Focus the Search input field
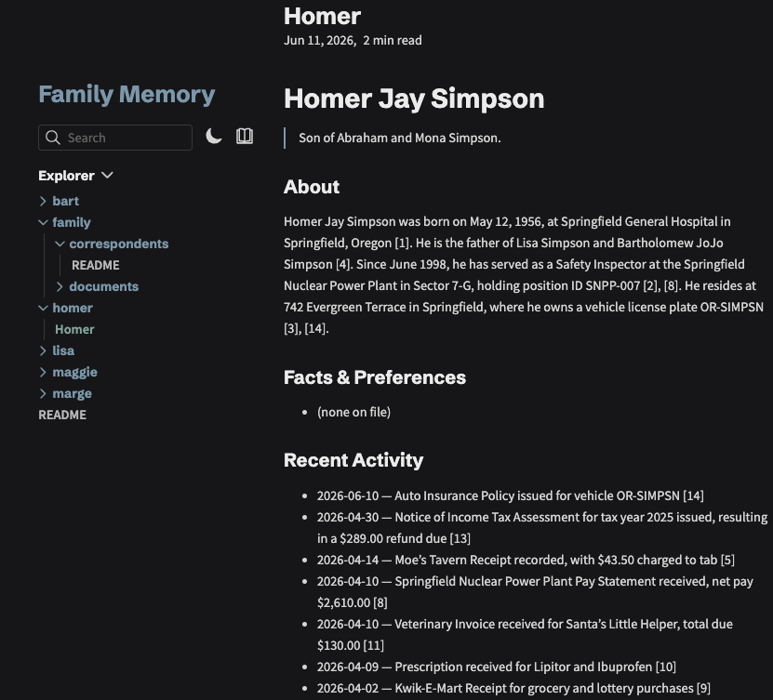Viewport: 773px width, 700px height. [115, 138]
